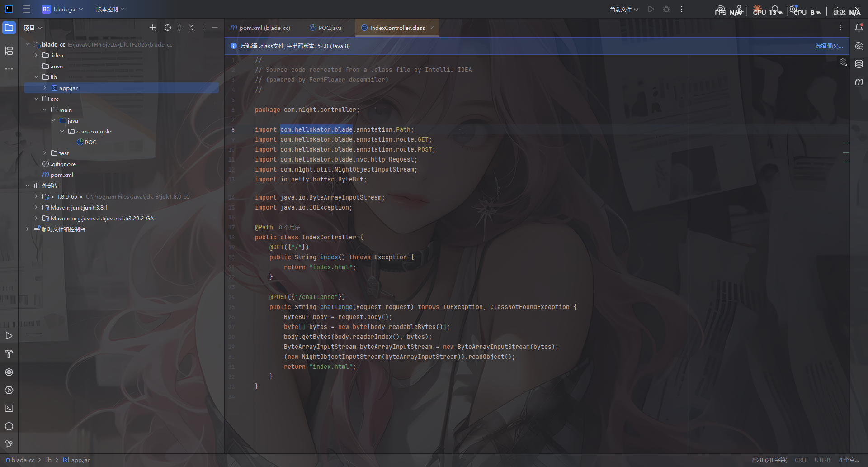Open the Git version control tool window
This screenshot has width=868, height=467.
9,444
